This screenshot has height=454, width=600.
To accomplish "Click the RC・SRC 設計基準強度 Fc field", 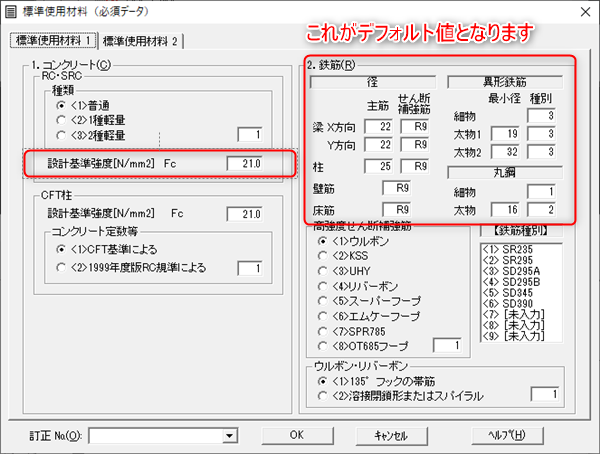I will (245, 163).
